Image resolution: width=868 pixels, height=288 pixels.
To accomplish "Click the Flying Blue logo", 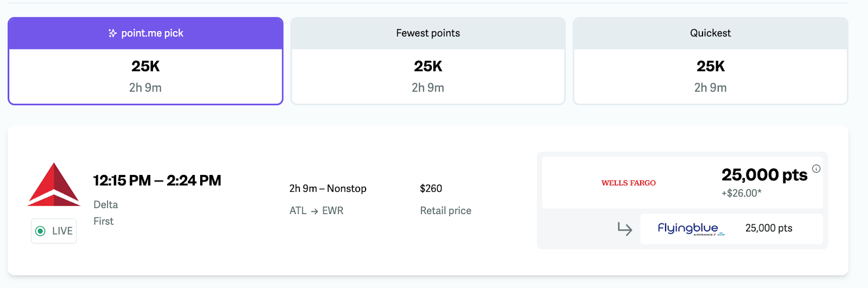I will coord(690,229).
